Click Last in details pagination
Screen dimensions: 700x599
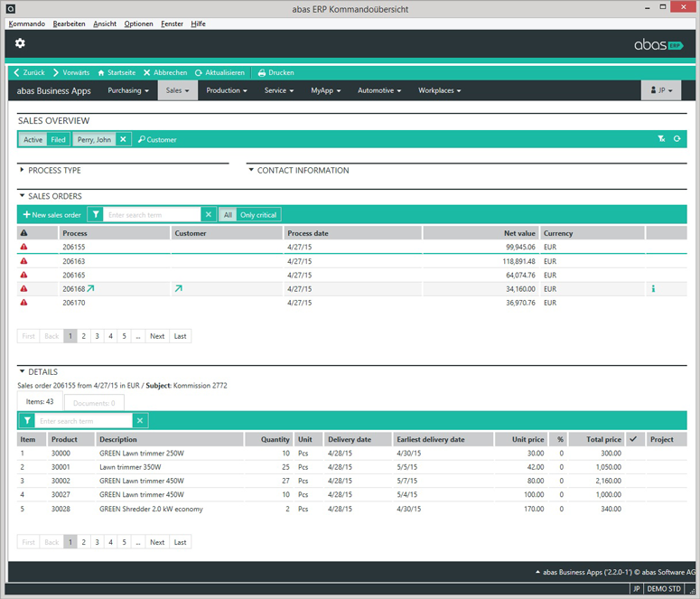pos(181,542)
